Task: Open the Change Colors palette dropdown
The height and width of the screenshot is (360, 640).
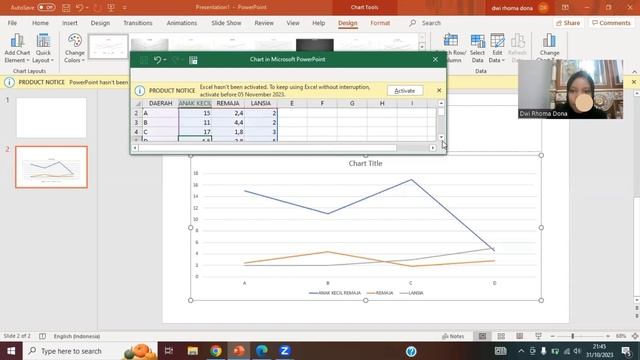Action: click(x=75, y=48)
